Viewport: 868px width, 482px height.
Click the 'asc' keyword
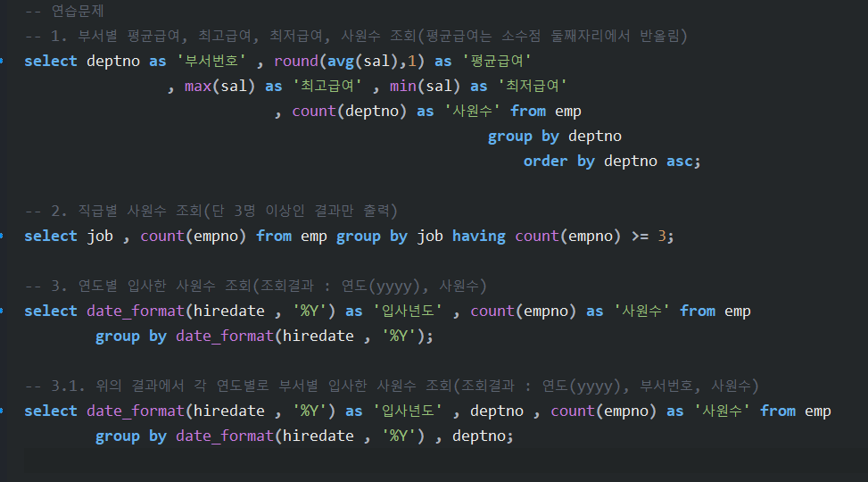tap(680, 162)
